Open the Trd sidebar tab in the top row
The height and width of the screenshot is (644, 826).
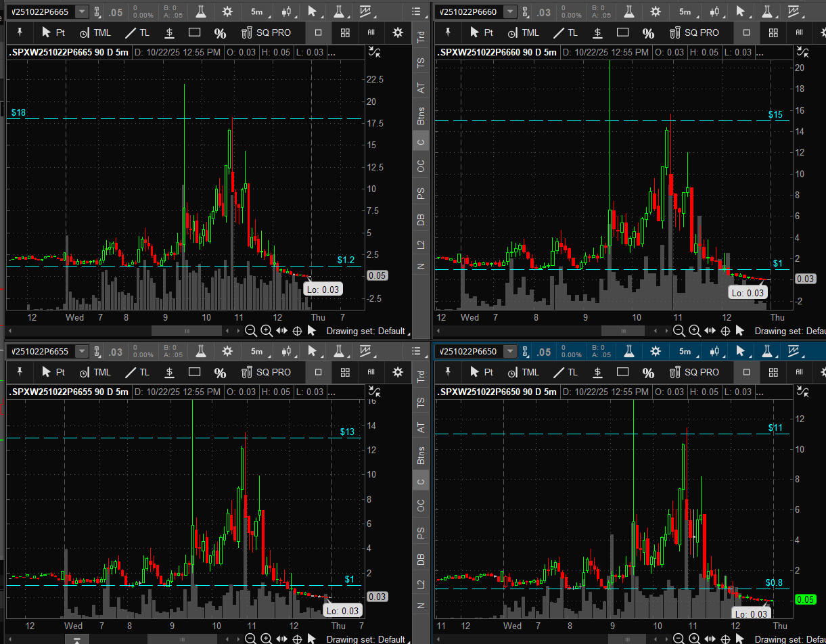[421, 37]
